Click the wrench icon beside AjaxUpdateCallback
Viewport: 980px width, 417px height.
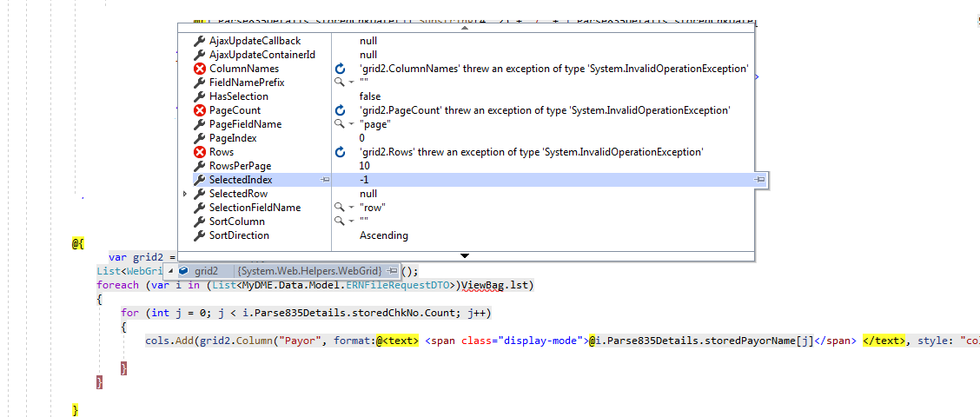point(199,41)
